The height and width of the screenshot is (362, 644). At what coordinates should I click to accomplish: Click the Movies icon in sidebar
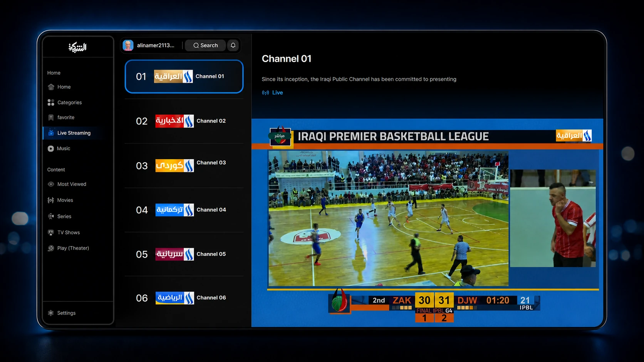50,200
